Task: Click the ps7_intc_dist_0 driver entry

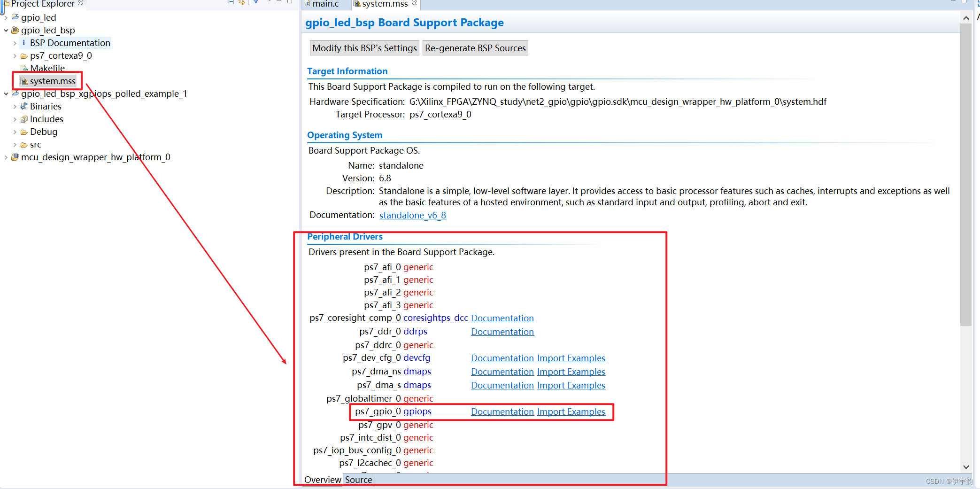Action: tap(387, 437)
